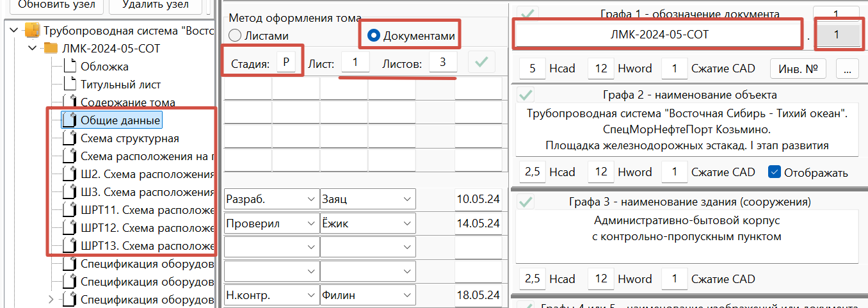Select the Общие данные tree item
Viewport: 868px width, 308px height.
pyautogui.click(x=120, y=120)
